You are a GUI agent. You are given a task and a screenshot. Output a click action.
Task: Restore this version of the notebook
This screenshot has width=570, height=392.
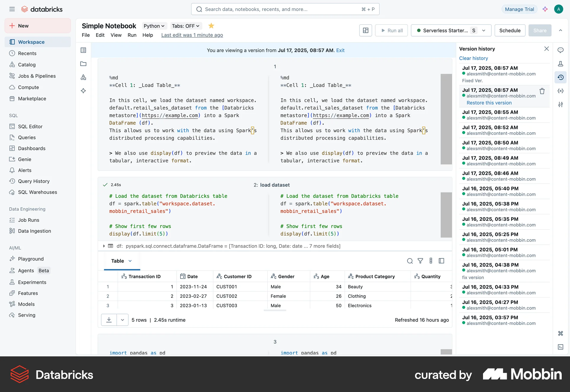[x=489, y=102]
